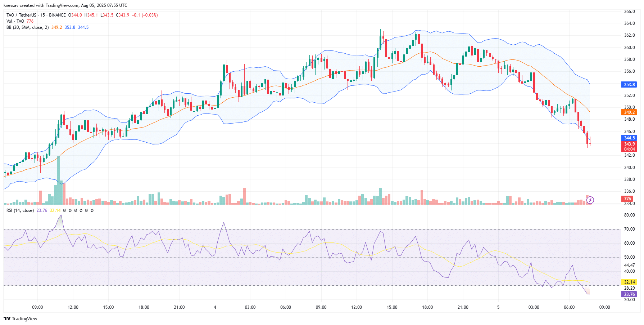644x325 pixels.
Task: Click the last 09:00 label at time axis end
Action: pyautogui.click(x=604, y=307)
